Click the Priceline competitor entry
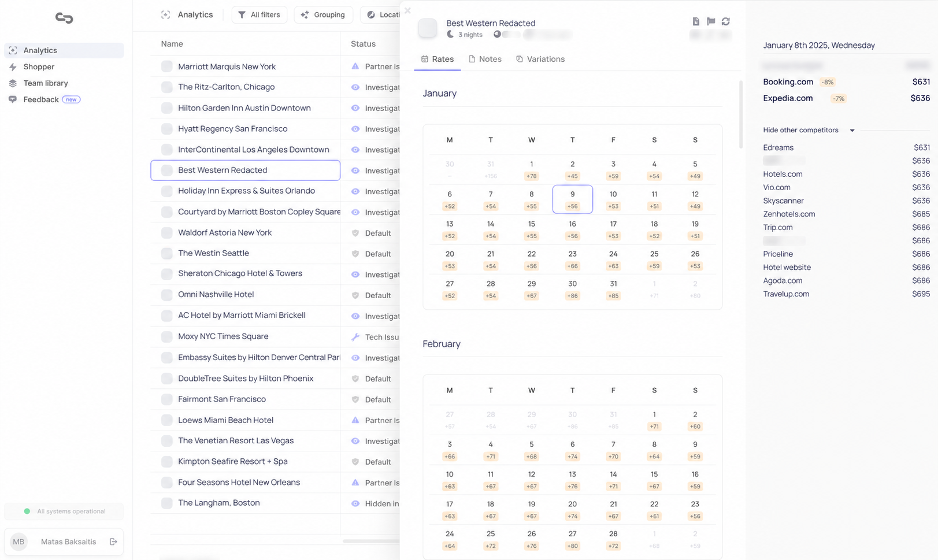 846,254
